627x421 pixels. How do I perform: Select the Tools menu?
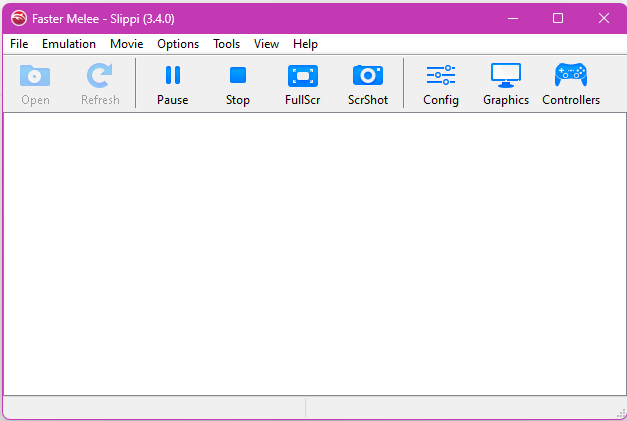point(226,44)
